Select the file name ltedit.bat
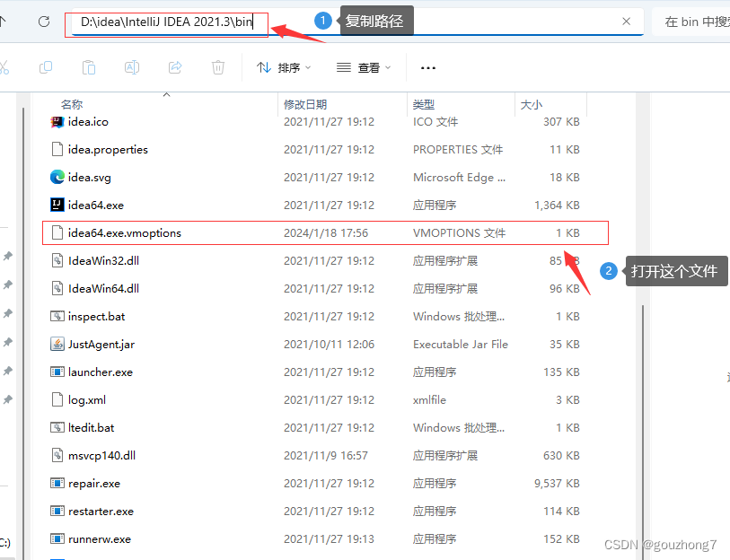Image resolution: width=730 pixels, height=560 pixels. (x=91, y=428)
